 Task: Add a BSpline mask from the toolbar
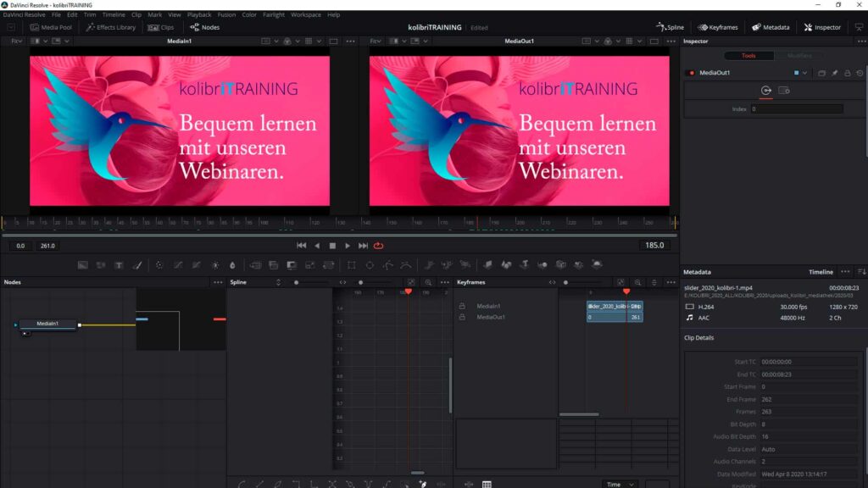(x=406, y=265)
